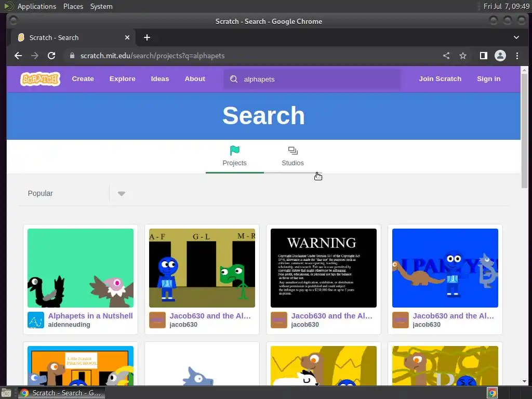Open the Places menu
Image resolution: width=532 pixels, height=399 pixels.
[73, 6]
